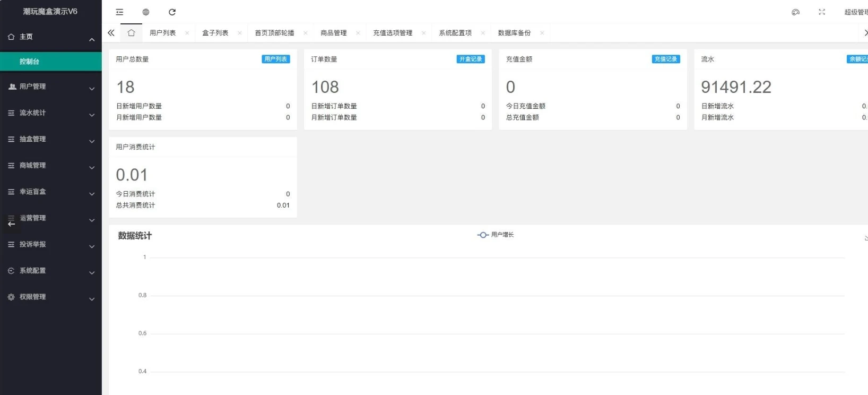The width and height of the screenshot is (868, 395).
Task: Click the 日新增订单数量 row label
Action: point(334,106)
